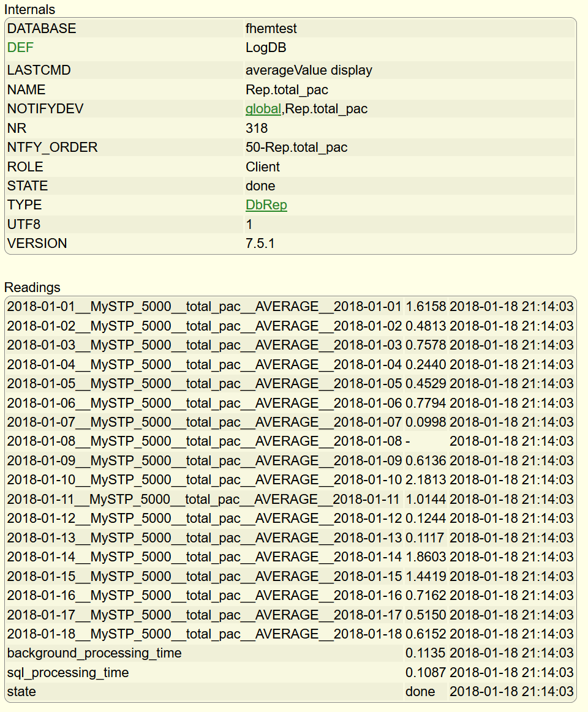Image resolution: width=588 pixels, height=712 pixels.
Task: Select the NR value 318
Action: click(257, 129)
